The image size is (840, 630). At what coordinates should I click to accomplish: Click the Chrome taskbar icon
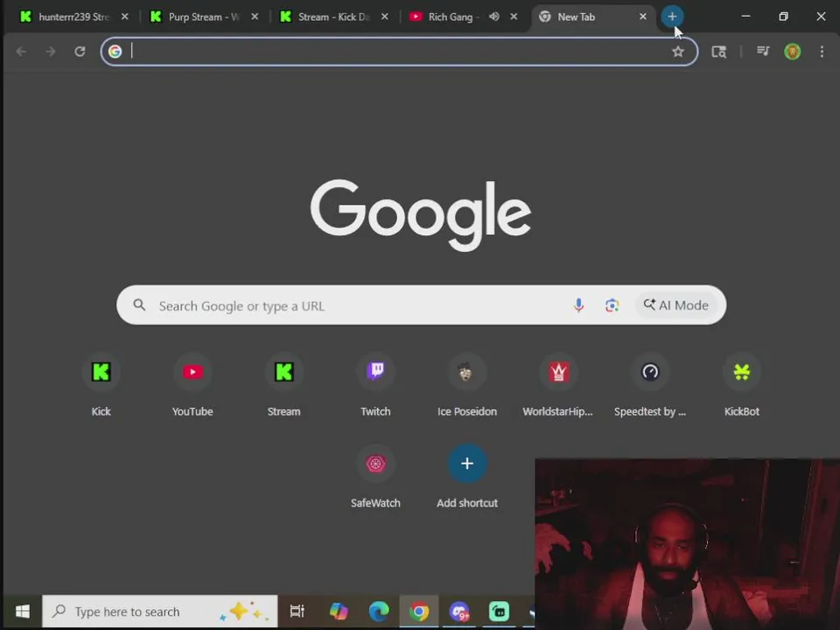coord(419,612)
